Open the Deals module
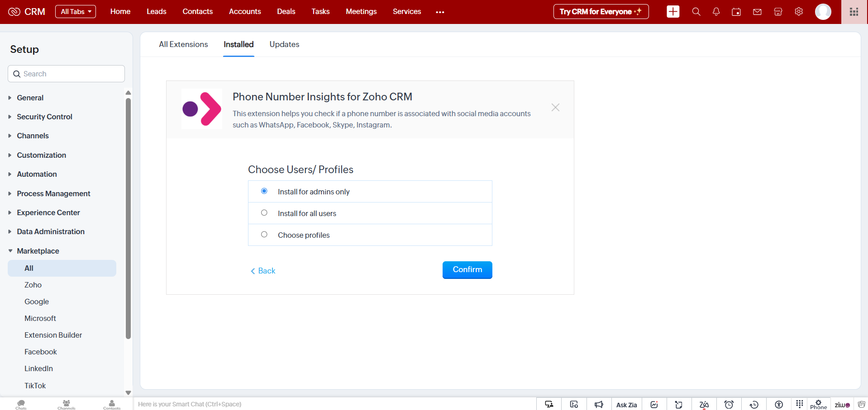 click(x=286, y=12)
